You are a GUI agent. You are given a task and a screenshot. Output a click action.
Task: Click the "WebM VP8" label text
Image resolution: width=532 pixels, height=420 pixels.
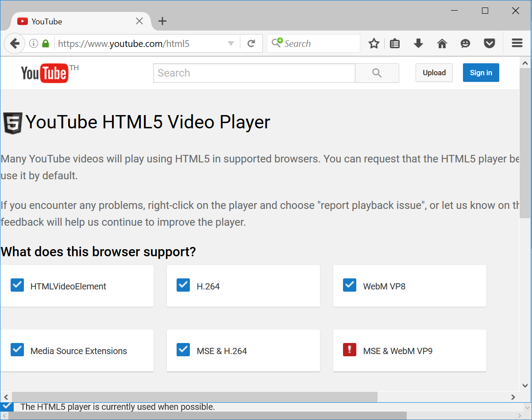384,286
